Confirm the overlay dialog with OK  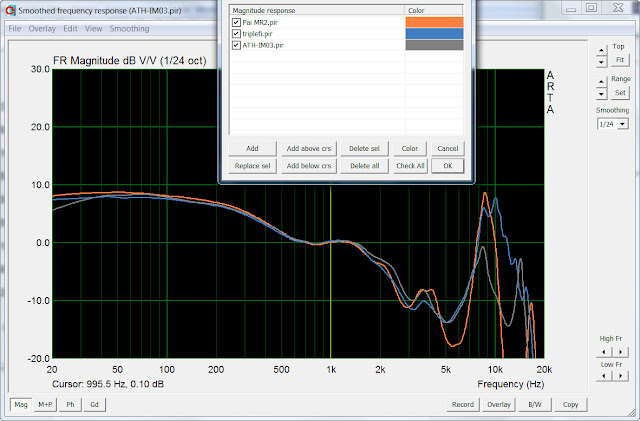(448, 166)
